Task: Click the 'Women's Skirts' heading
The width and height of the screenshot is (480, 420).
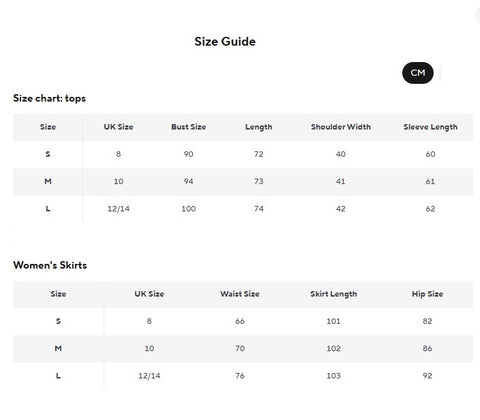Action: [50, 265]
